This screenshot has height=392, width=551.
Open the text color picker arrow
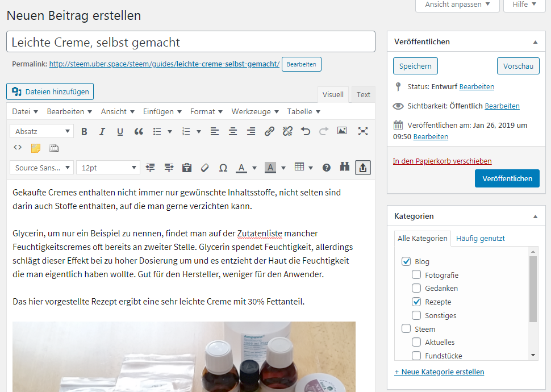[x=254, y=168]
